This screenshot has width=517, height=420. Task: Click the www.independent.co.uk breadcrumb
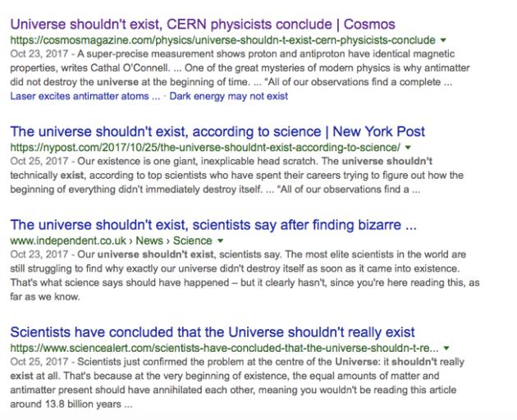tap(68, 240)
